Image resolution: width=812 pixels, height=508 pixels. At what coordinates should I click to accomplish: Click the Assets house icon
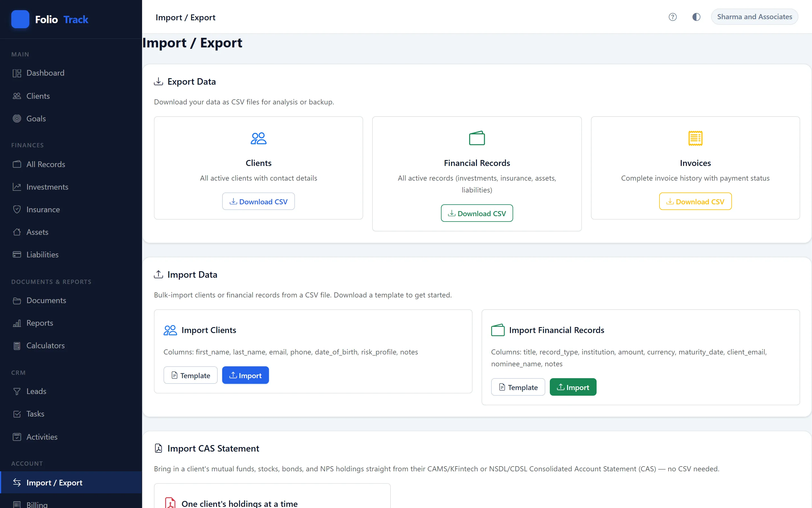[17, 232]
